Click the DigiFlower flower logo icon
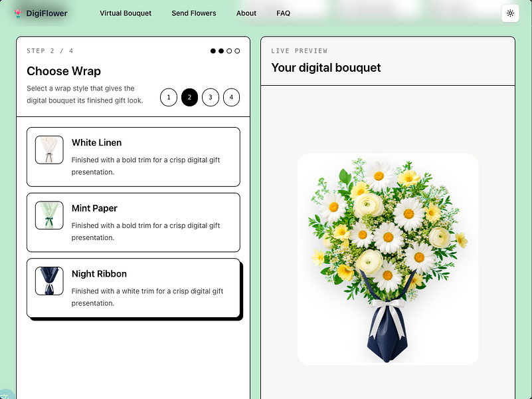Viewport: 532px width, 399px height. click(x=18, y=13)
